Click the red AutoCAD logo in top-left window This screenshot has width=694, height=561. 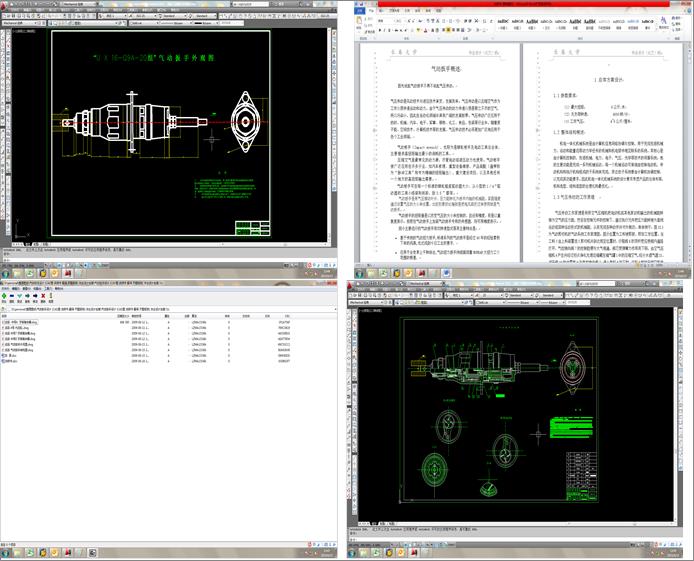click(x=5, y=5)
